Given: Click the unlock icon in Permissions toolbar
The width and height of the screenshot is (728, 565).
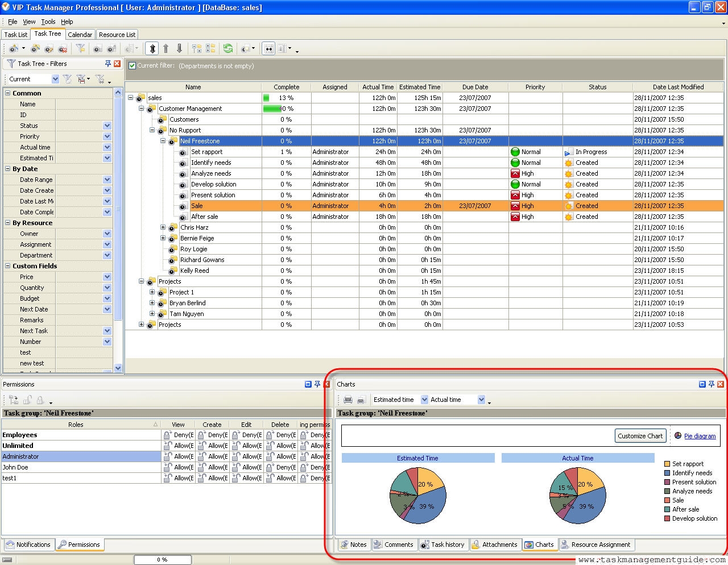Looking at the screenshot, I should [x=27, y=400].
